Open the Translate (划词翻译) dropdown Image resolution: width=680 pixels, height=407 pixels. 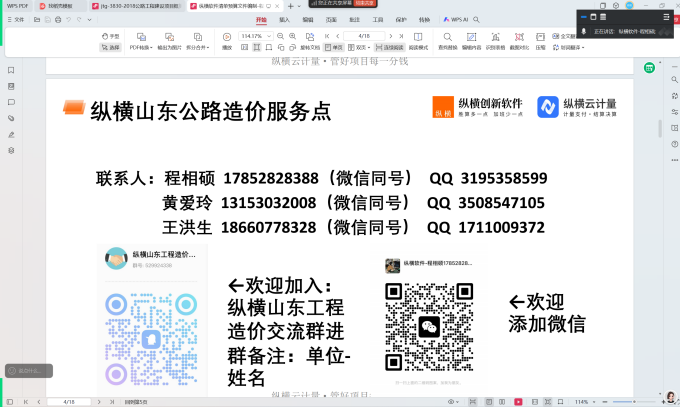click(569, 47)
